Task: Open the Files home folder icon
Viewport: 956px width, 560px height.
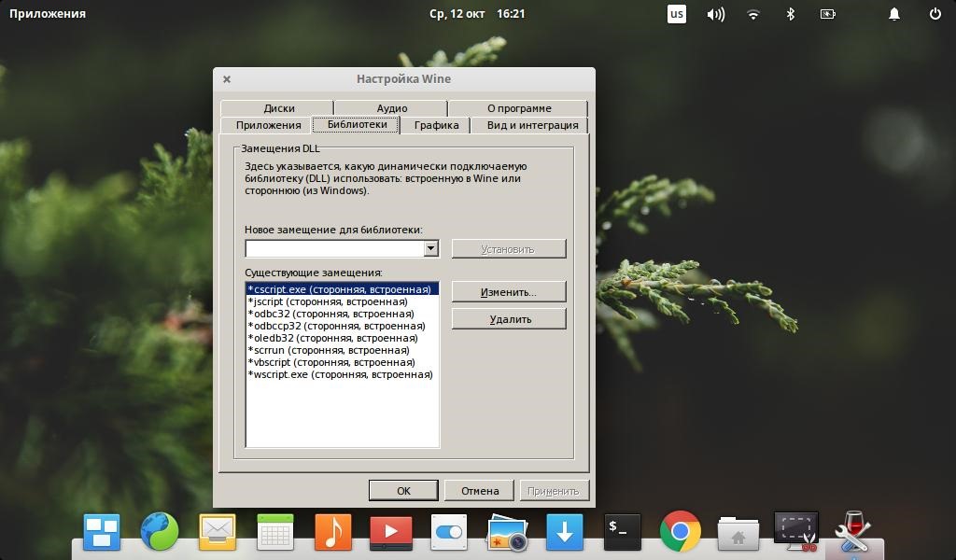Action: 738,533
